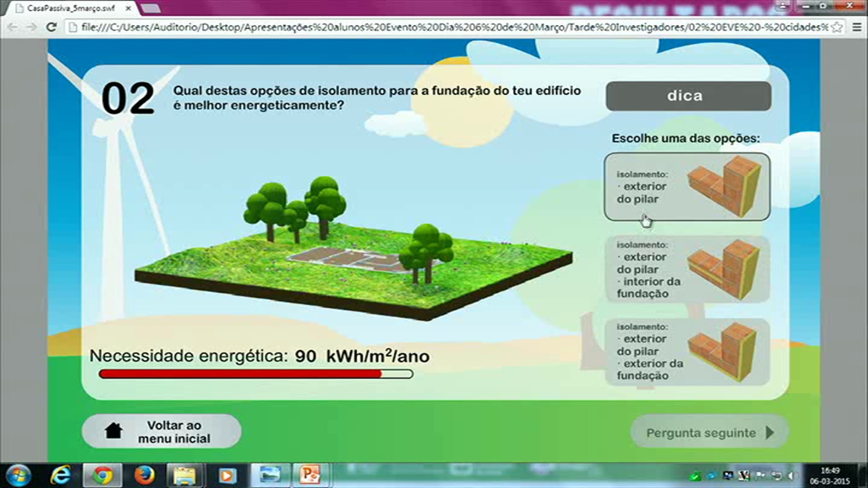Image resolution: width=868 pixels, height=488 pixels.
Task: Open the media player taskbar icon
Action: pos(227,475)
